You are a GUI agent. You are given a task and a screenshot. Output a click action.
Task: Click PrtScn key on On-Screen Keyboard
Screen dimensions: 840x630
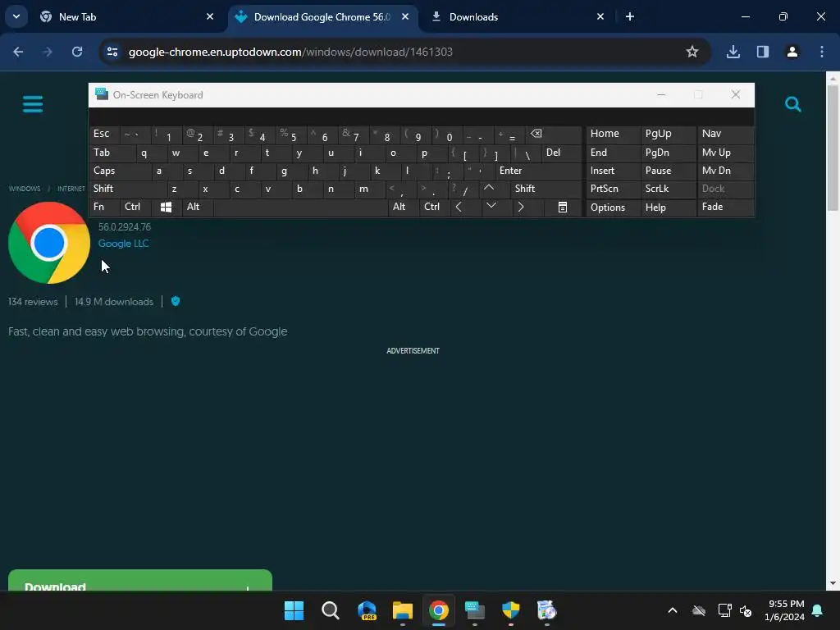point(613,189)
